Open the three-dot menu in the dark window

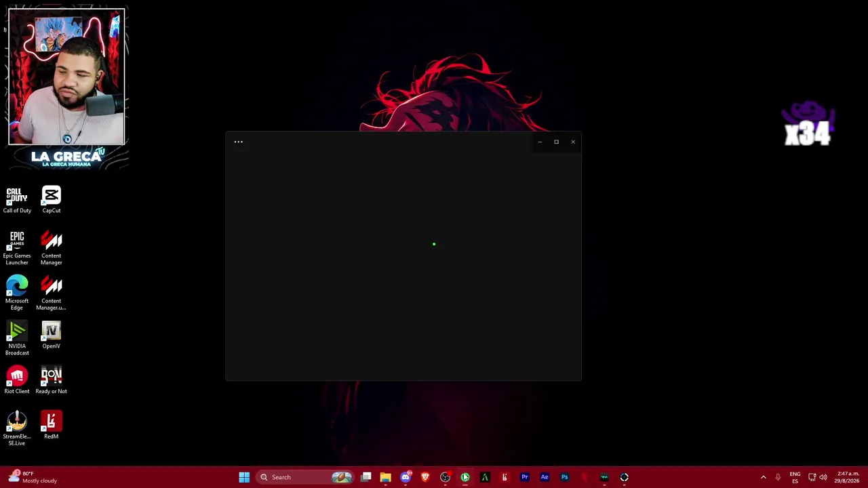click(x=238, y=142)
